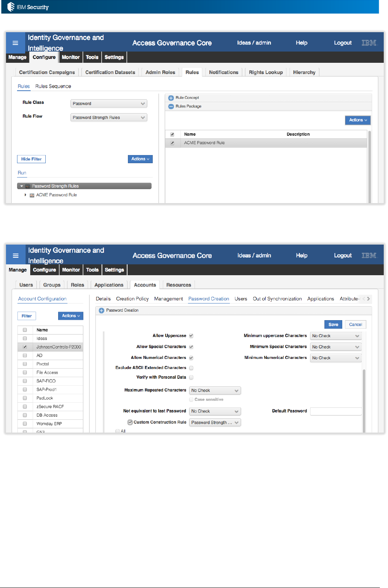Click the Cancel button
This screenshot has height=588, width=388.
point(355,325)
